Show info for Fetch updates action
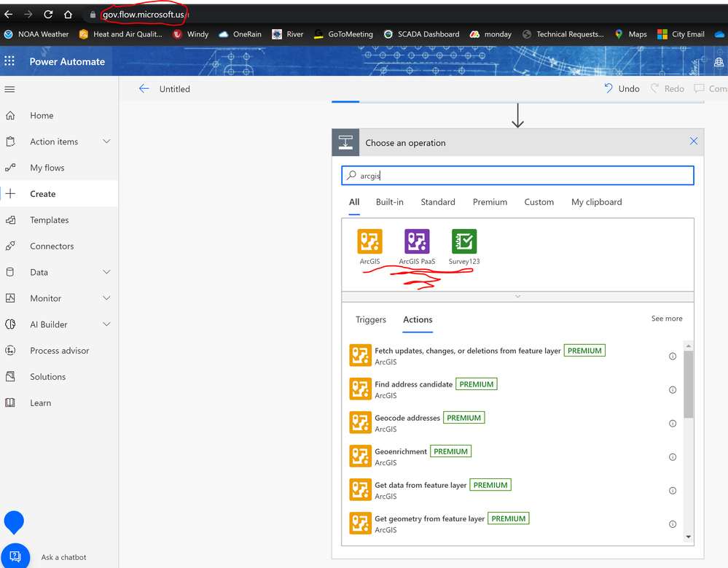This screenshot has width=728, height=568. tap(673, 357)
